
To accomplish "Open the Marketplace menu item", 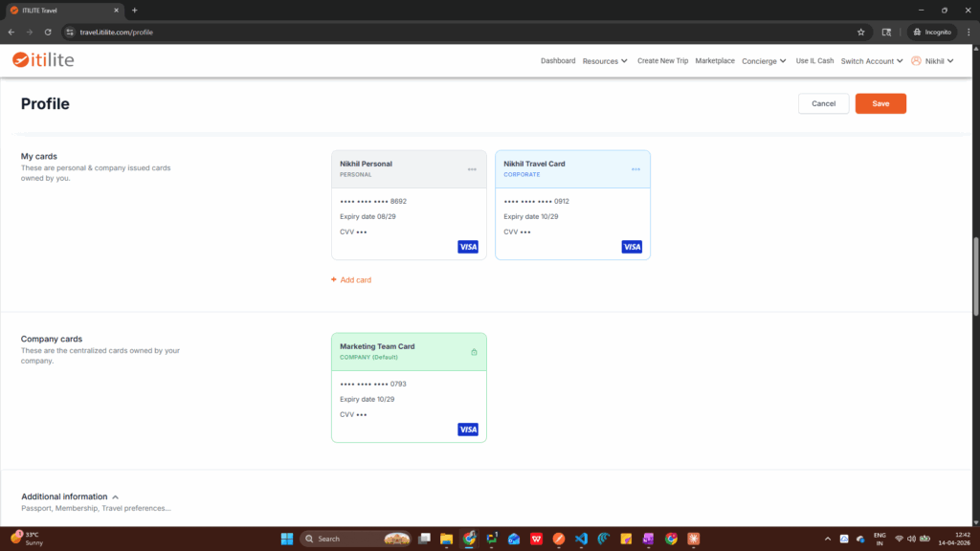I will tap(715, 61).
